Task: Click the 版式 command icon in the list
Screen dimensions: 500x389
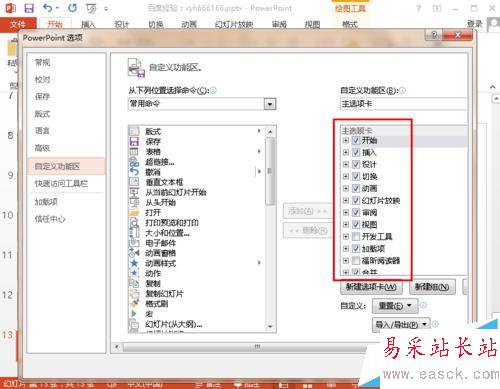Action: 134,131
